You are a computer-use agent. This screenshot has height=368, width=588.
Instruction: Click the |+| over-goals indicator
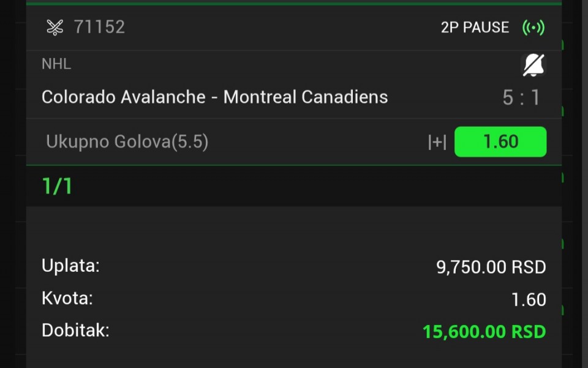click(437, 142)
